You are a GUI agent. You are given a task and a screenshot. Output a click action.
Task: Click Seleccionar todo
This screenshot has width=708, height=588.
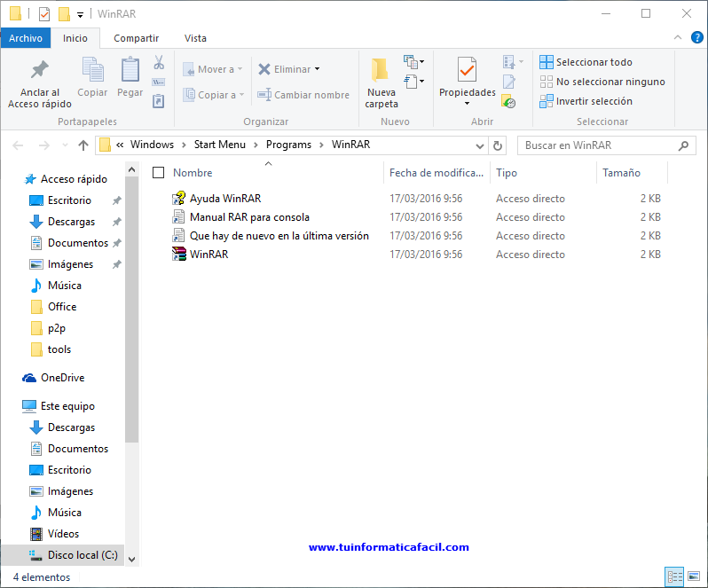pos(586,62)
